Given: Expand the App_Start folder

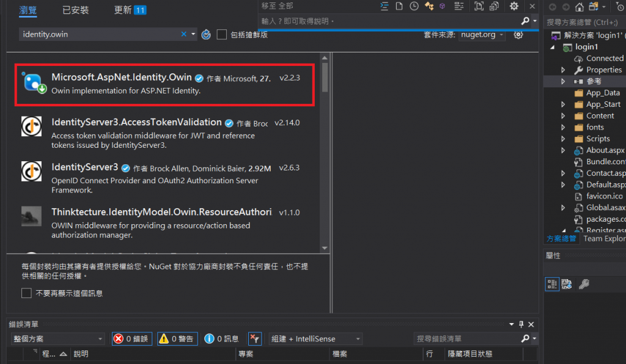Looking at the screenshot, I should [x=563, y=104].
